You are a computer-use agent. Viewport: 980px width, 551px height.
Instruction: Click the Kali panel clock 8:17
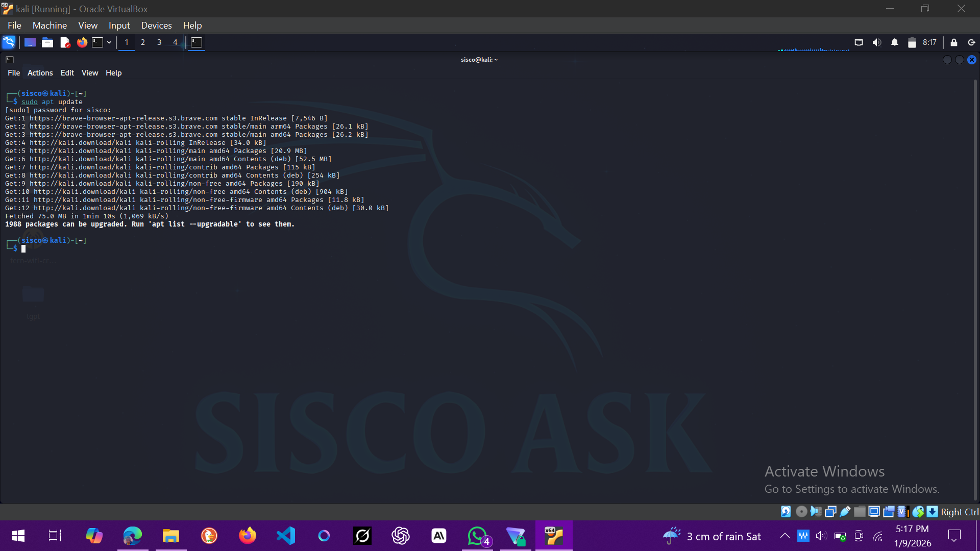pos(929,42)
